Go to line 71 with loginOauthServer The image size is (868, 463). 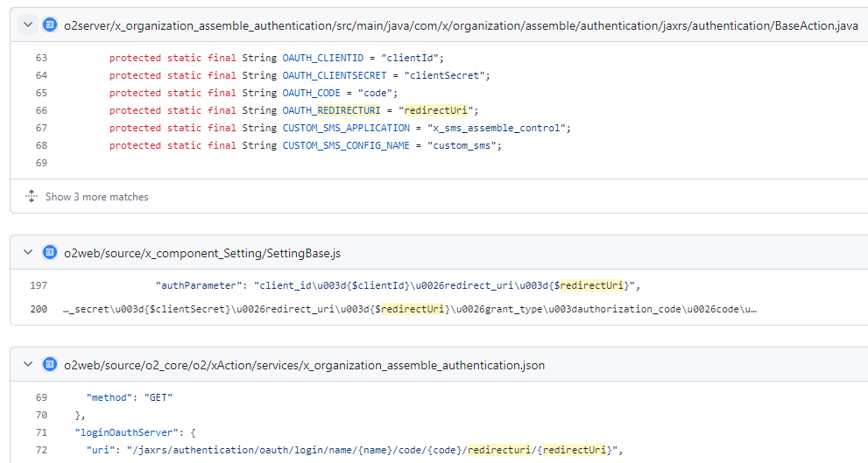(42, 432)
